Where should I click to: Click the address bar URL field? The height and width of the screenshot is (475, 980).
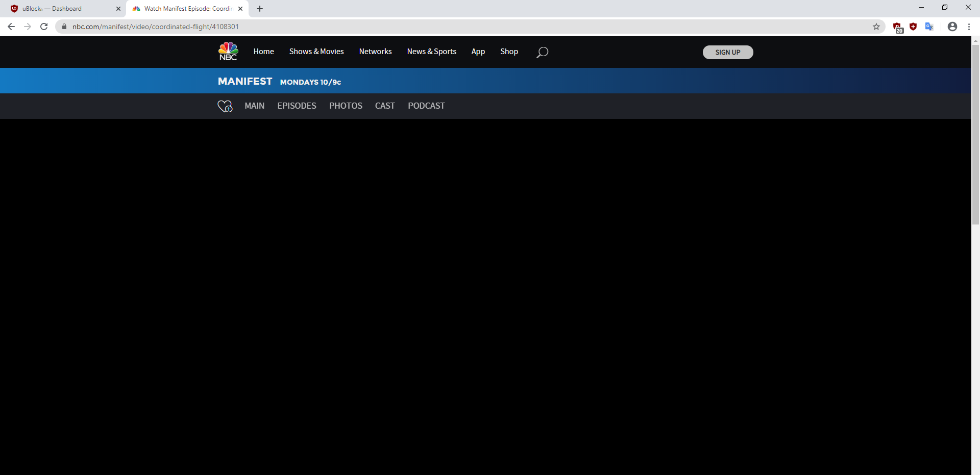pyautogui.click(x=470, y=27)
